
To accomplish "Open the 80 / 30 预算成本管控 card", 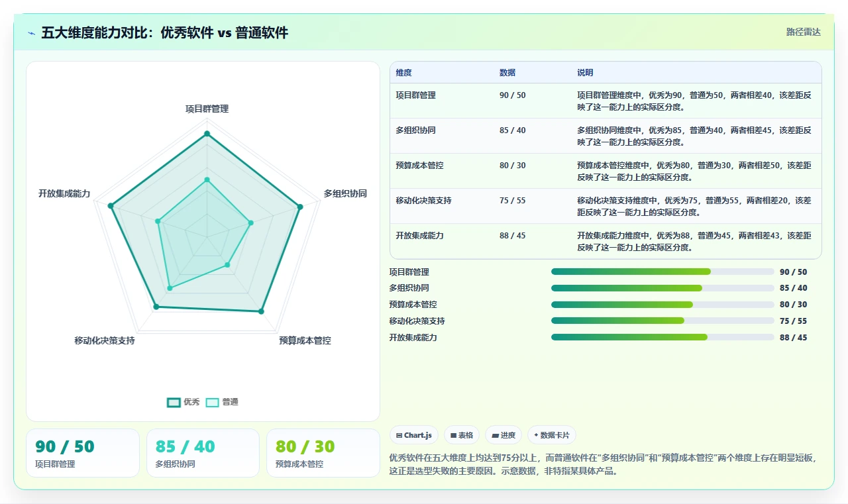I will coord(323,453).
